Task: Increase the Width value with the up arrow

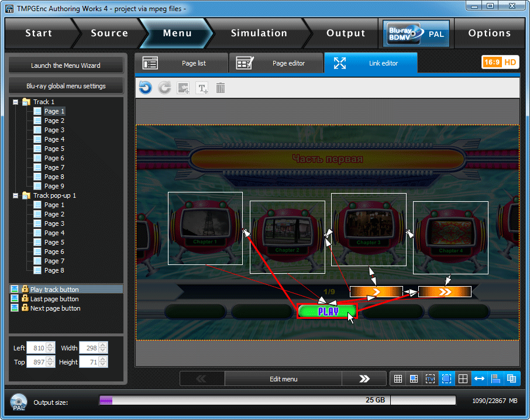Action: coord(103,345)
